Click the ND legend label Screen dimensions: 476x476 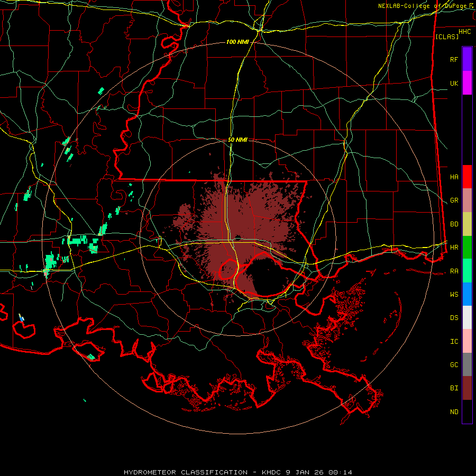[x=454, y=412]
